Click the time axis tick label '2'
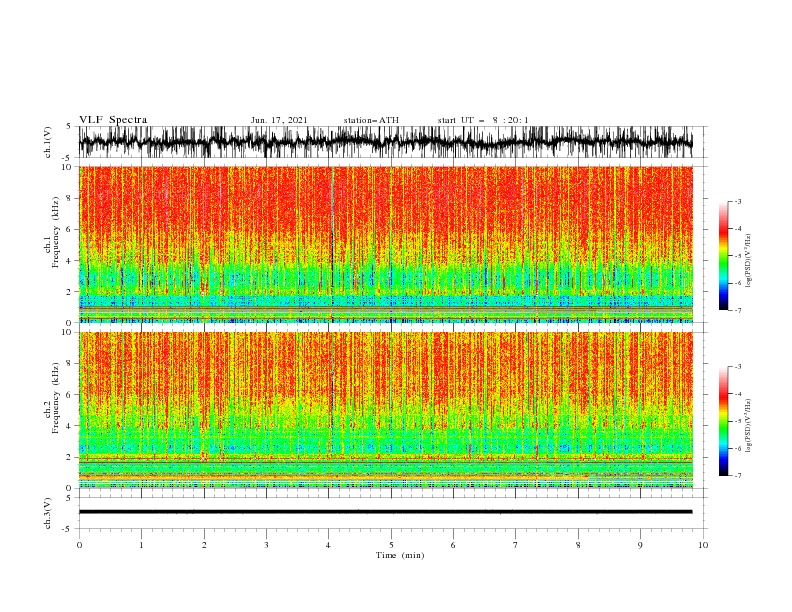This screenshot has width=792, height=612. point(204,545)
